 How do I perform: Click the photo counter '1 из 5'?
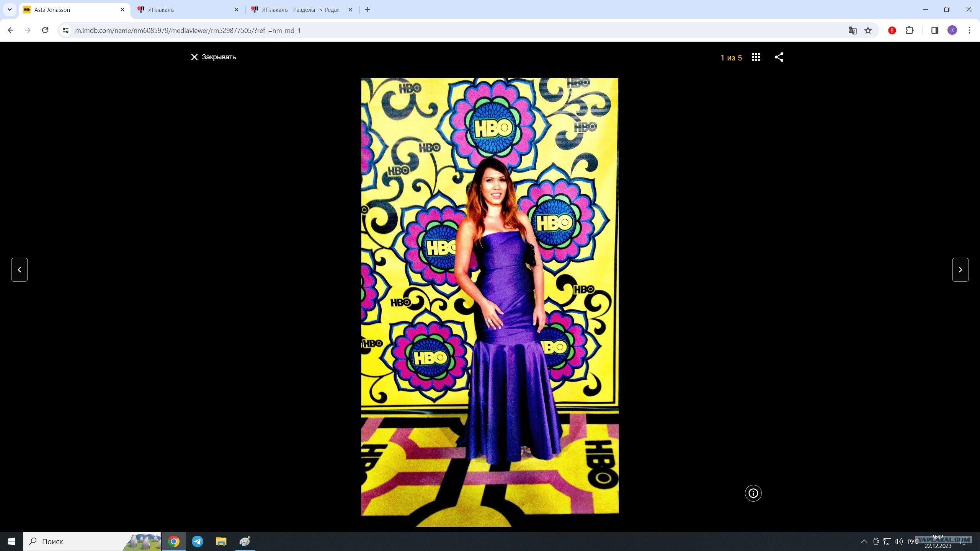tap(731, 58)
